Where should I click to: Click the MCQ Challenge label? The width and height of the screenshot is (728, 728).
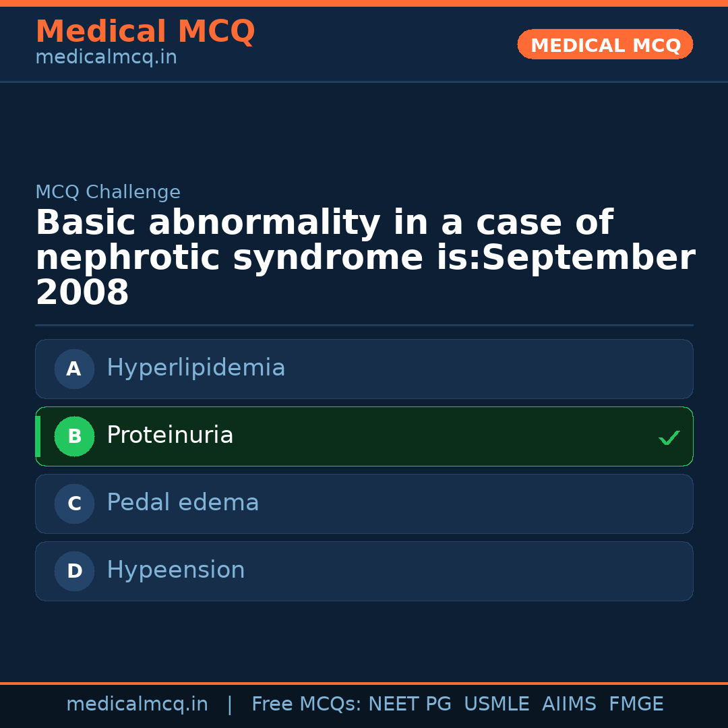tap(108, 192)
